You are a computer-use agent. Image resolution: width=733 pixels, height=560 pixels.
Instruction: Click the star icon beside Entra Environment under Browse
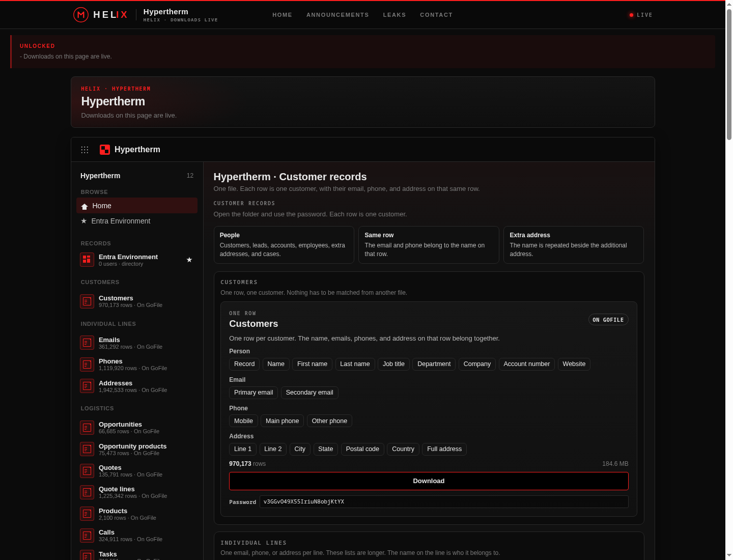click(84, 221)
